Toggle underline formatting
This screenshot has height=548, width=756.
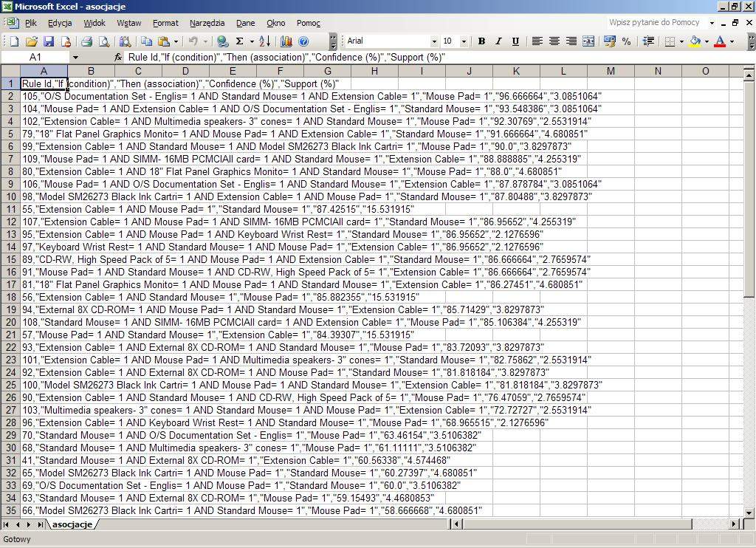coord(515,41)
